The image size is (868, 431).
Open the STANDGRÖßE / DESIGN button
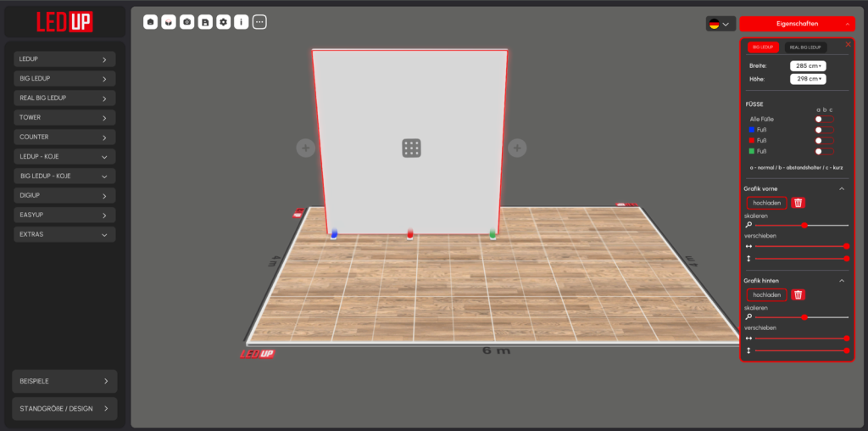tap(64, 408)
